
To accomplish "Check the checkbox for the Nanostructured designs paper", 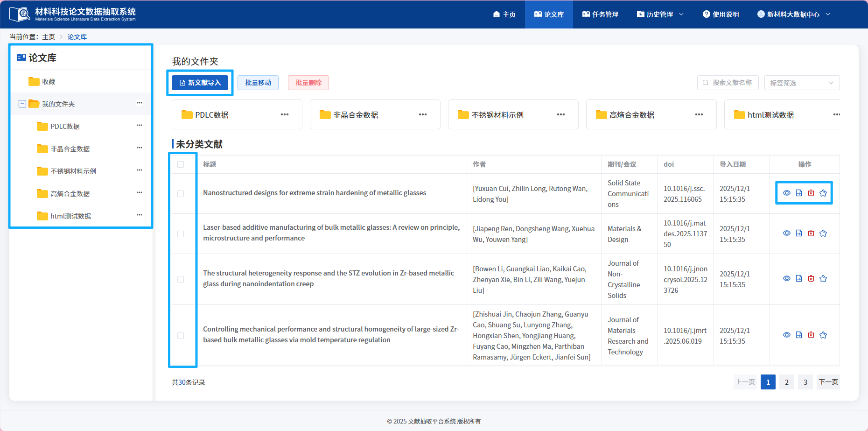I will pos(181,193).
